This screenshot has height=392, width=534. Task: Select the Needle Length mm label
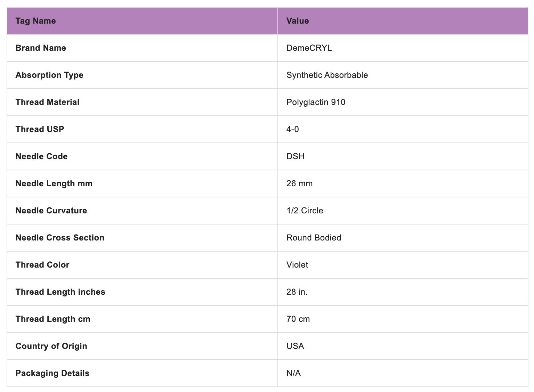[x=54, y=183]
